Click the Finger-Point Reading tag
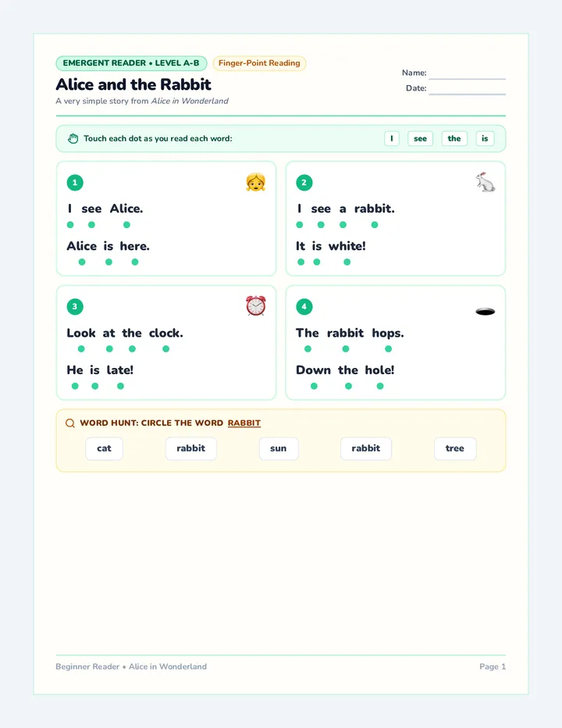This screenshot has height=728, width=562. pyautogui.click(x=259, y=63)
